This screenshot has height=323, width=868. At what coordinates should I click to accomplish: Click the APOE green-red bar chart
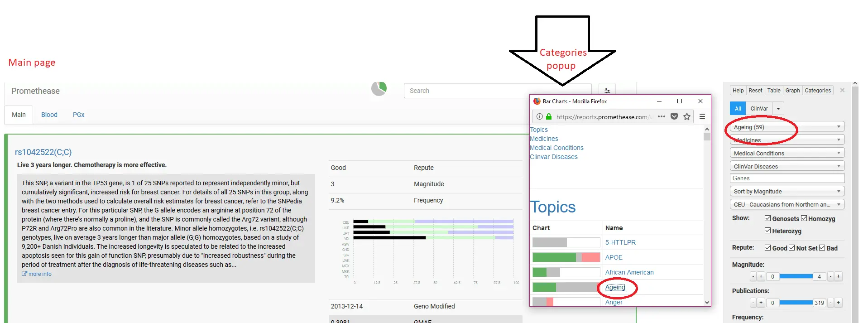pyautogui.click(x=566, y=257)
